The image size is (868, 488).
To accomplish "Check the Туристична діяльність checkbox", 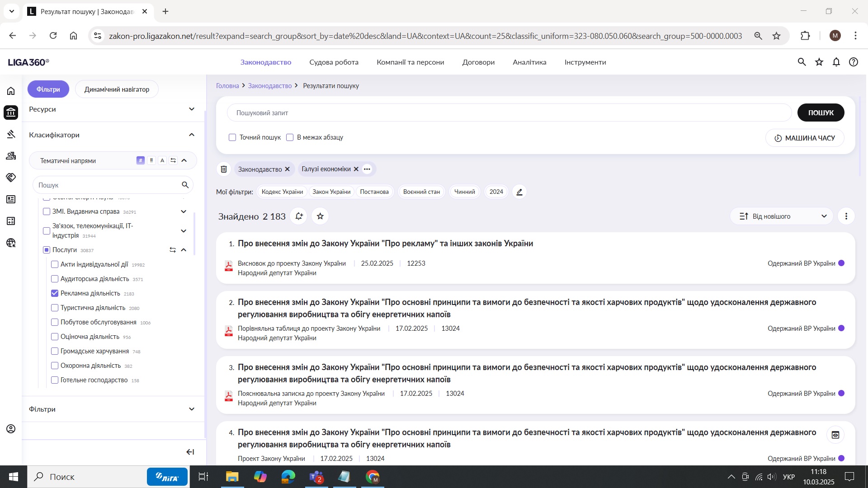I will [55, 308].
